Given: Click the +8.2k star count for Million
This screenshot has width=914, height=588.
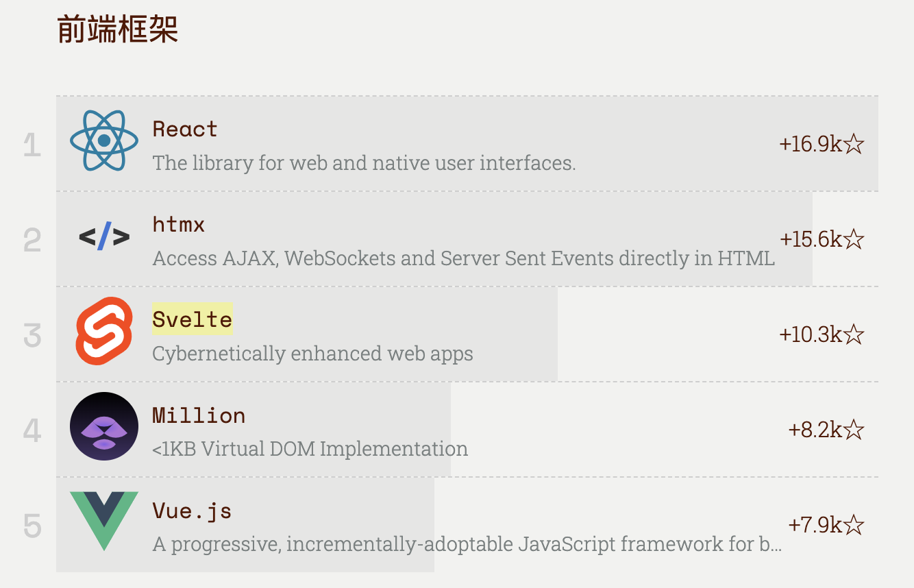Looking at the screenshot, I should pyautogui.click(x=826, y=430).
